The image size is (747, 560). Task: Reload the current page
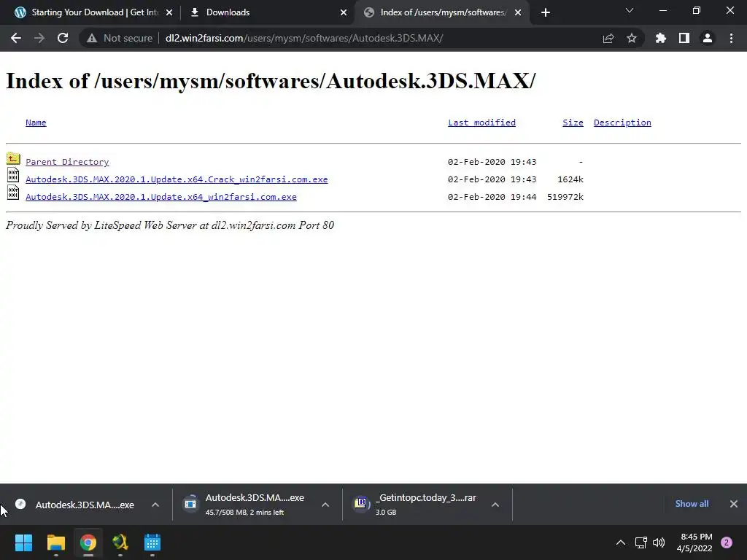point(63,38)
